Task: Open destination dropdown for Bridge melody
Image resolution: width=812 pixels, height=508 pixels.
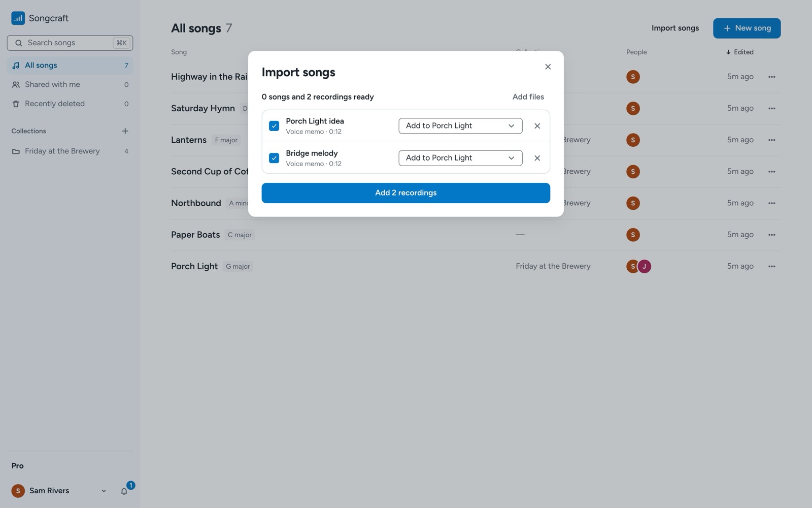Action: coord(460,158)
